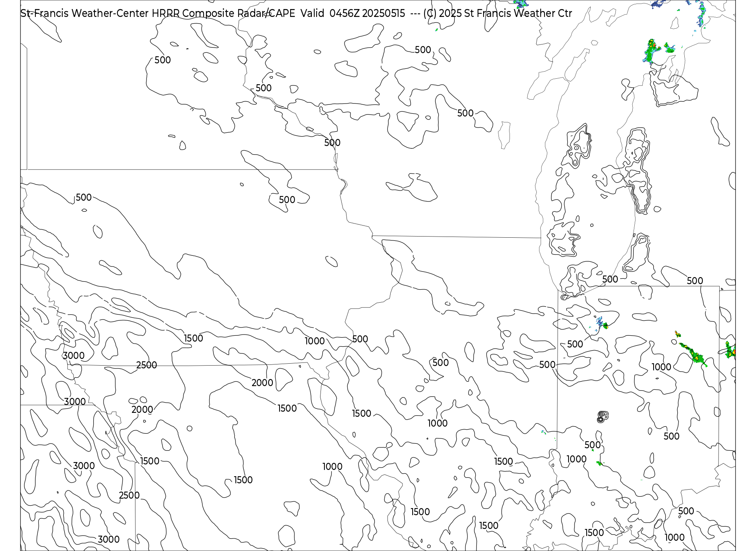
Task: Click the "St-Francis Weather-Center" title text
Action: (x=85, y=13)
